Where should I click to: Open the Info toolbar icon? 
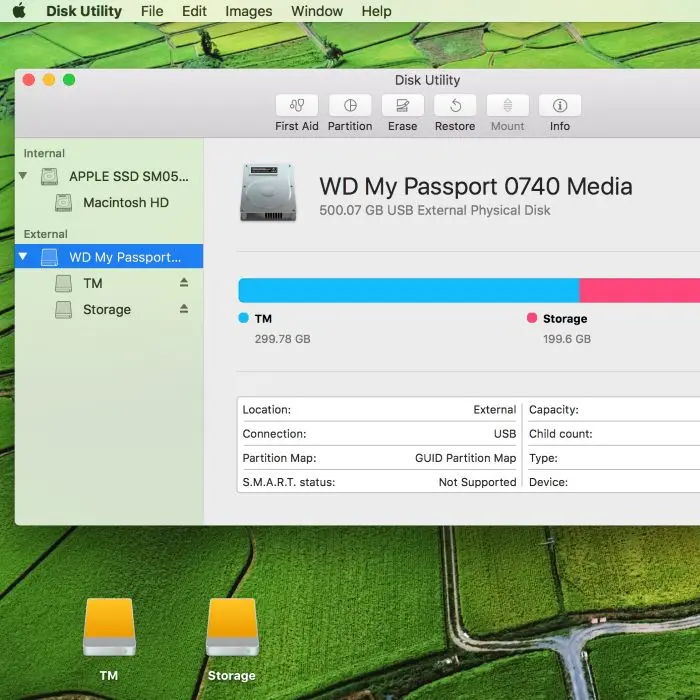(x=560, y=105)
